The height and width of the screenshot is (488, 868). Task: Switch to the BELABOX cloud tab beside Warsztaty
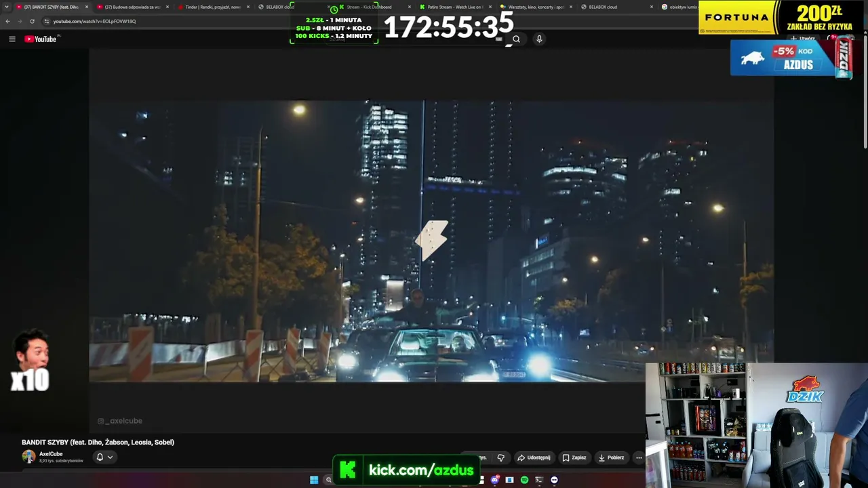pyautogui.click(x=616, y=7)
